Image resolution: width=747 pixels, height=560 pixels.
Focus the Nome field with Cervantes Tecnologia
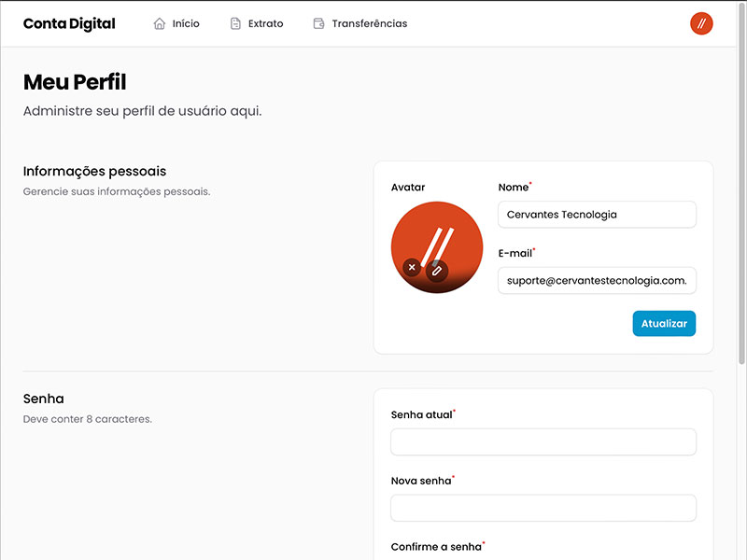click(x=597, y=214)
